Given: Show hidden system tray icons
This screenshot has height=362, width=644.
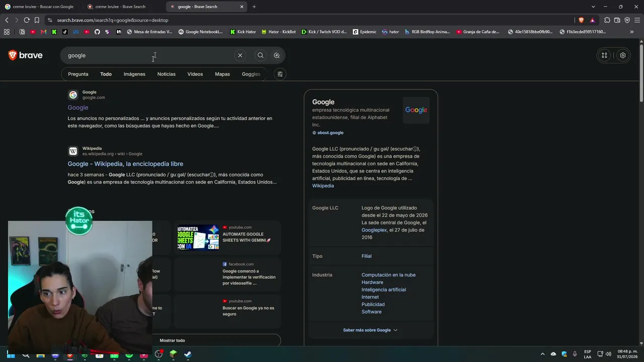Looking at the screenshot, I should click(x=542, y=354).
